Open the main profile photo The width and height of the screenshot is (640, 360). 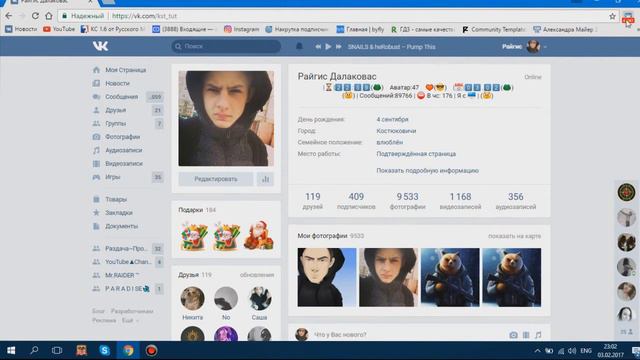(x=226, y=118)
